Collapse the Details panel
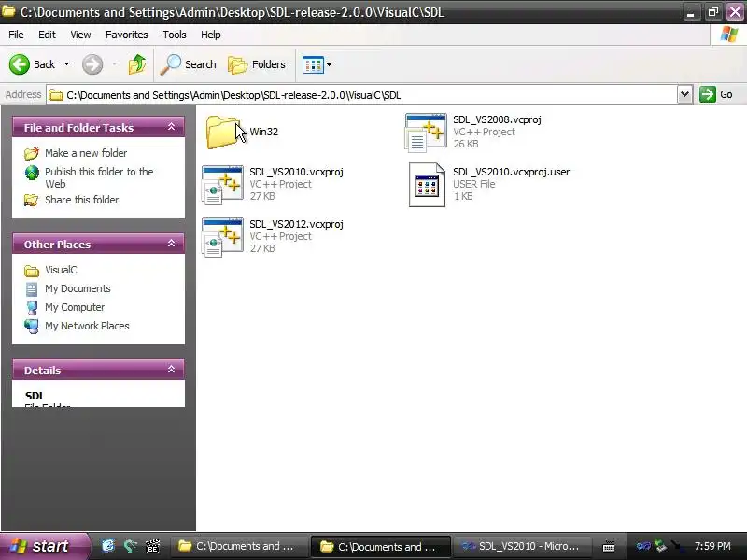This screenshot has width=747, height=560. click(x=171, y=370)
